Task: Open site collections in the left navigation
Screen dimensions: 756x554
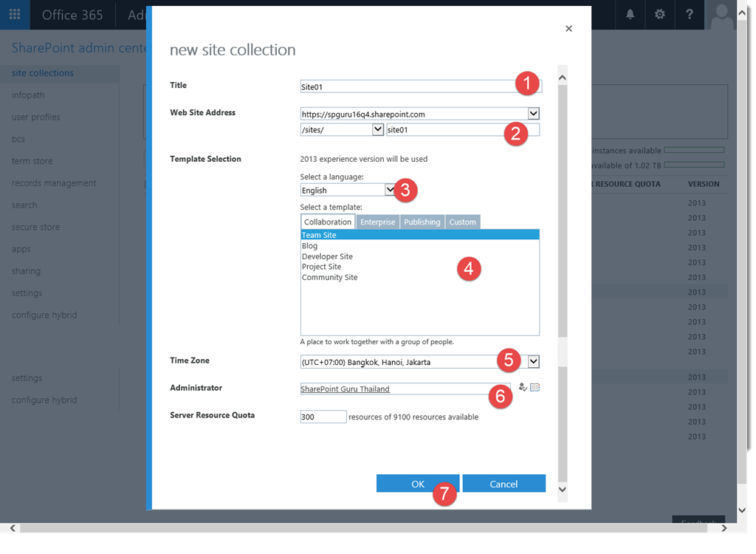Action: (42, 73)
